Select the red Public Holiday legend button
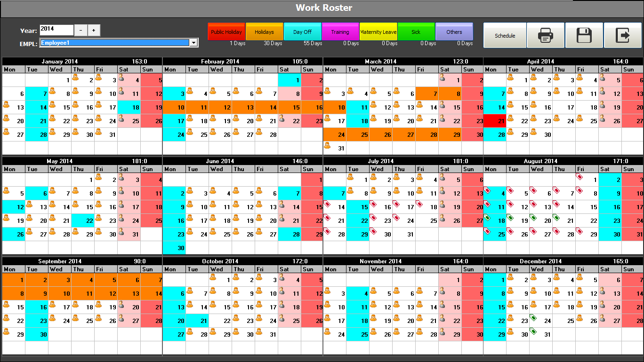Screen dimensions: 644x362 226,32
